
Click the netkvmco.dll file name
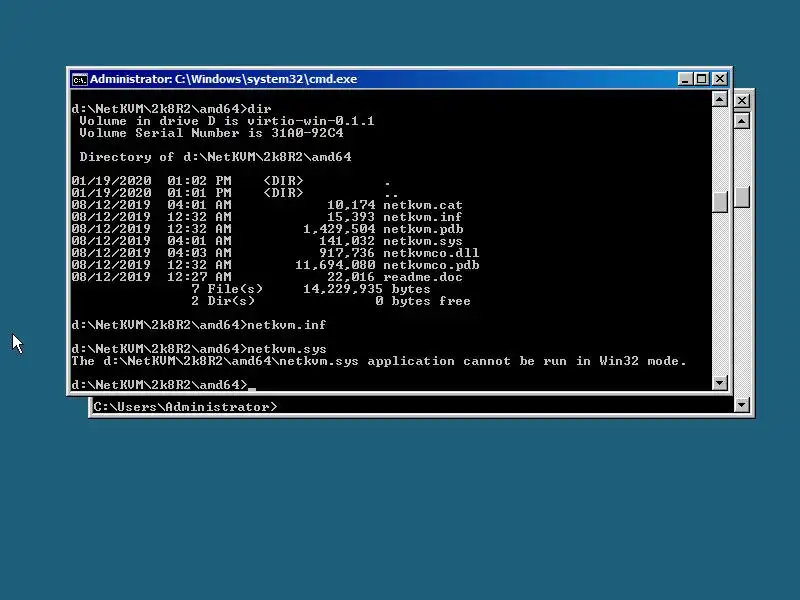pos(431,253)
